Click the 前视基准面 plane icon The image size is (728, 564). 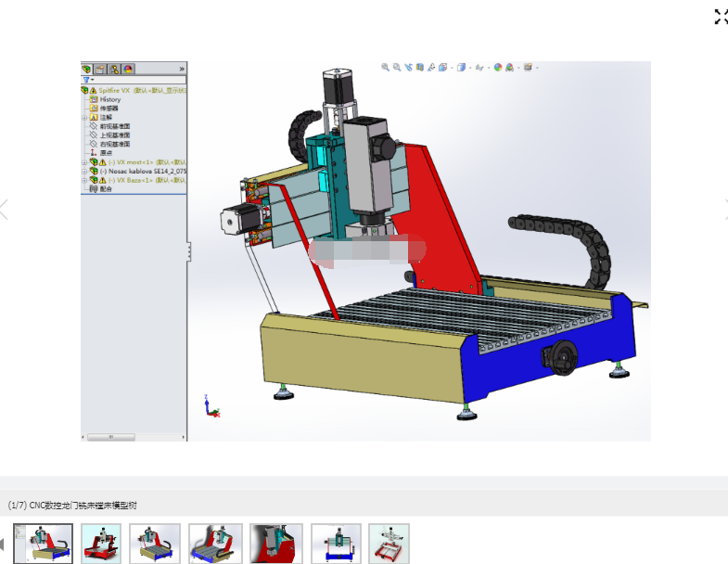94,126
